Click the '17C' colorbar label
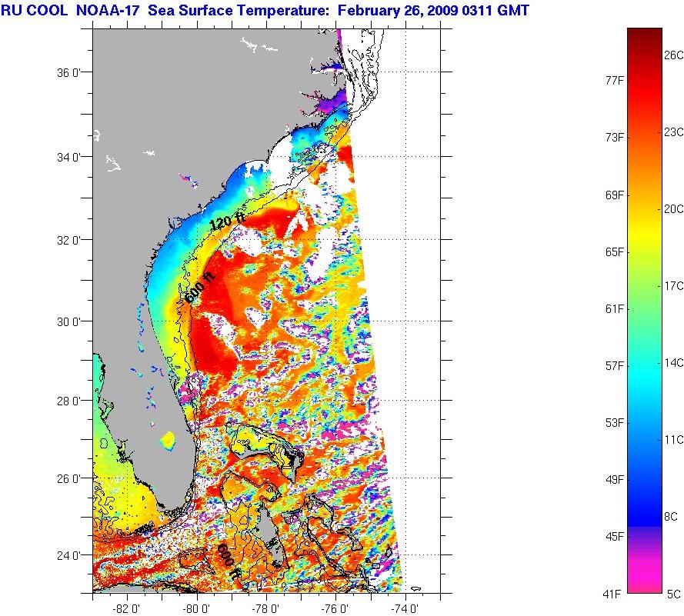684x616 pixels. click(x=673, y=286)
